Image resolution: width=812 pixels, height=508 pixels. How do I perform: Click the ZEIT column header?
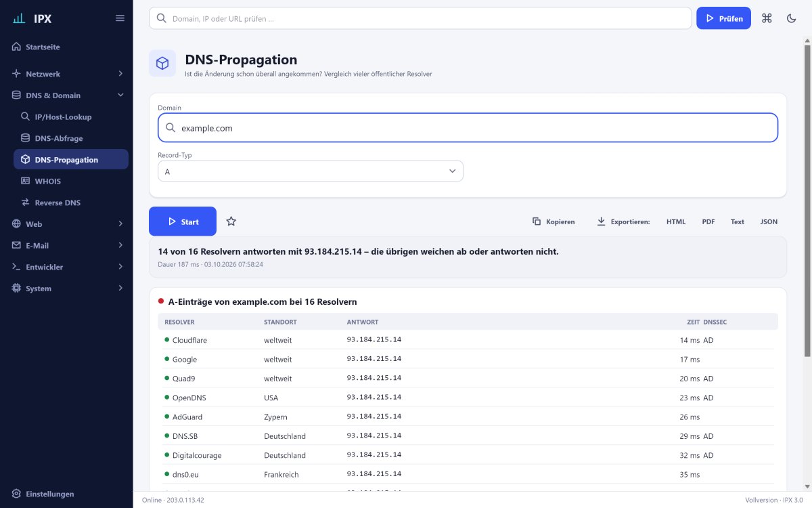point(694,322)
